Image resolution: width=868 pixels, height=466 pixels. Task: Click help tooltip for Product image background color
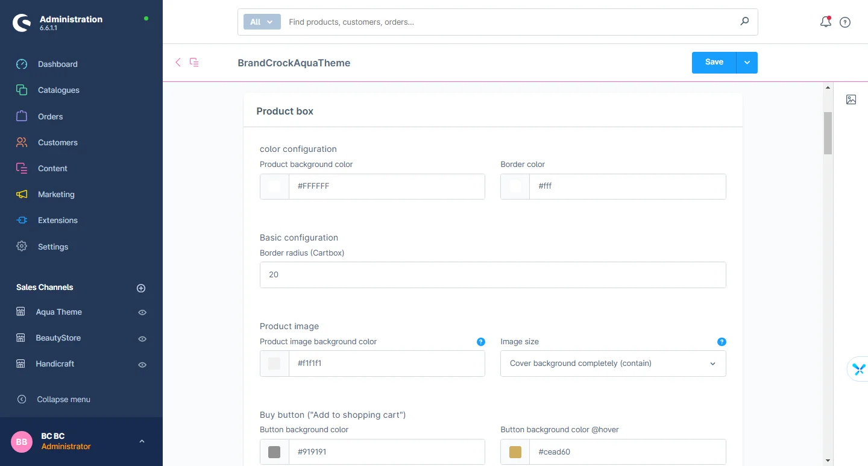click(480, 342)
